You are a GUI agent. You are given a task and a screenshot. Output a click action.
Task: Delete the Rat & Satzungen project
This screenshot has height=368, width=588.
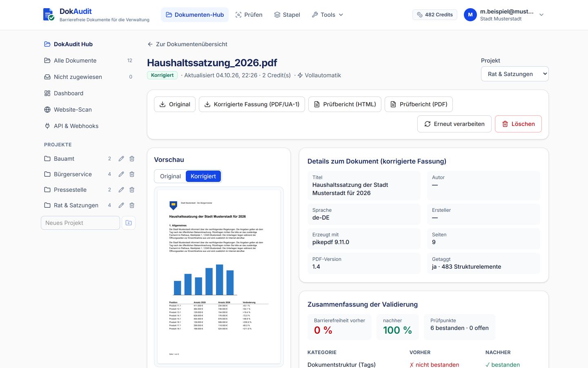132,205
